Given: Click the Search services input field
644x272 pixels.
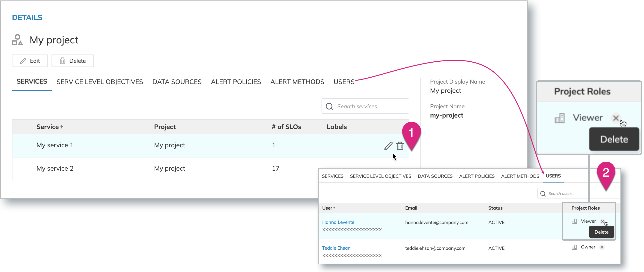Looking at the screenshot, I should [x=365, y=106].
